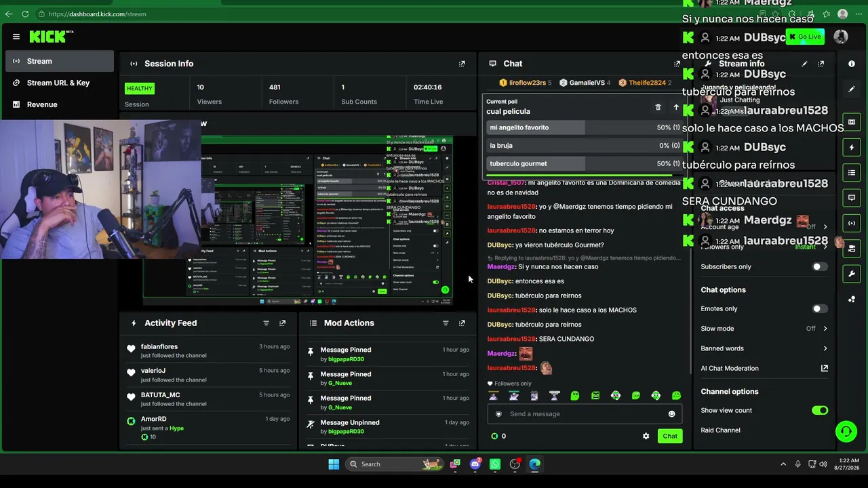Open the green support headset bubble
Screen dimensions: 868x488
(x=846, y=431)
